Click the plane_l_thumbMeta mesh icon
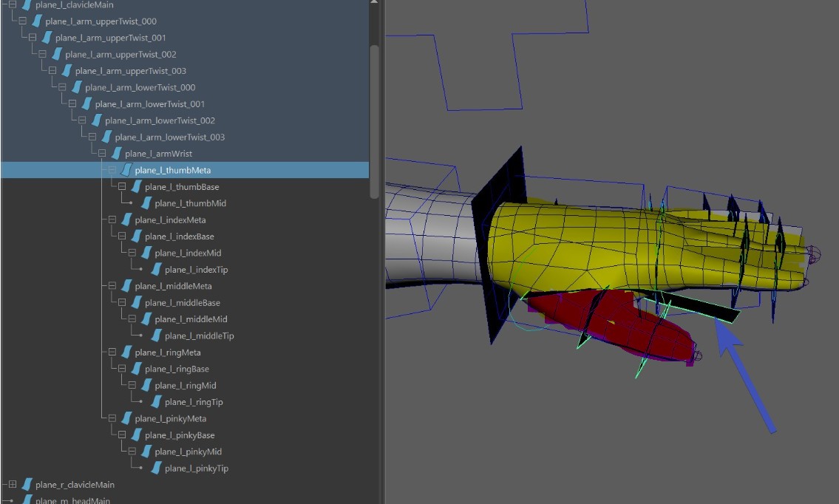 click(x=126, y=171)
